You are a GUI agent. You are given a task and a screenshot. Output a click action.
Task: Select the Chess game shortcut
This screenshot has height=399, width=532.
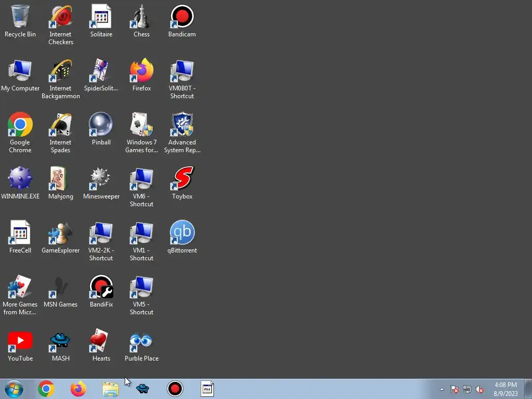(141, 21)
